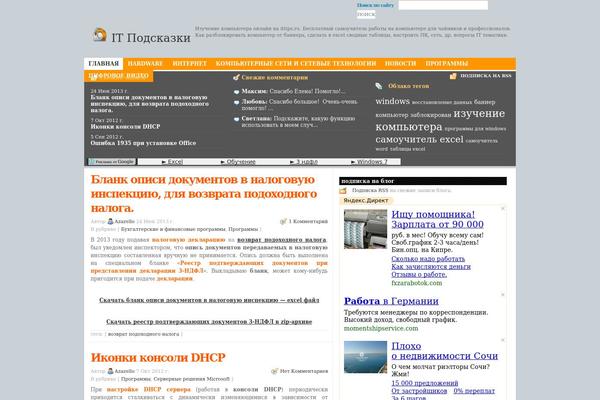
Task: Select the самоучитель excel tag
Action: [x=419, y=139]
